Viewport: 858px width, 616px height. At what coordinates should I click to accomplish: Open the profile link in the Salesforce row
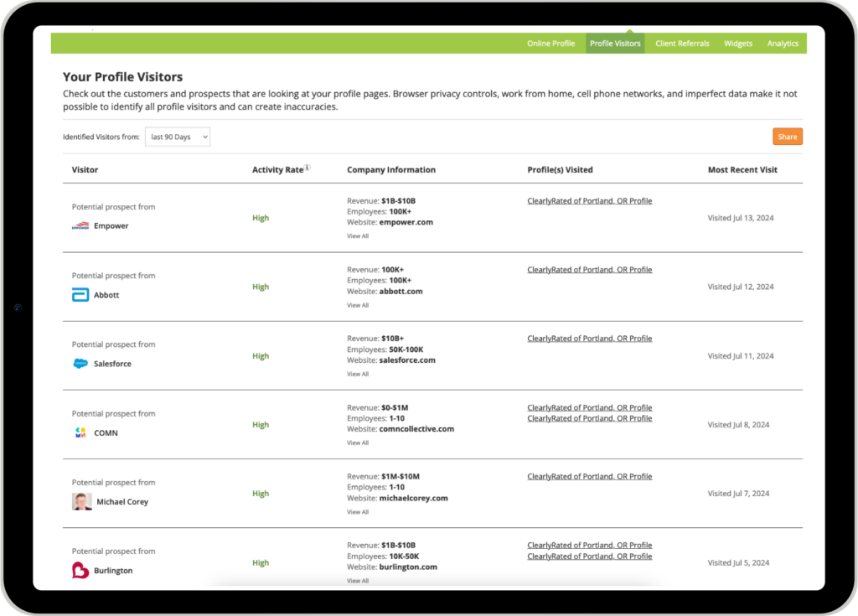point(589,339)
